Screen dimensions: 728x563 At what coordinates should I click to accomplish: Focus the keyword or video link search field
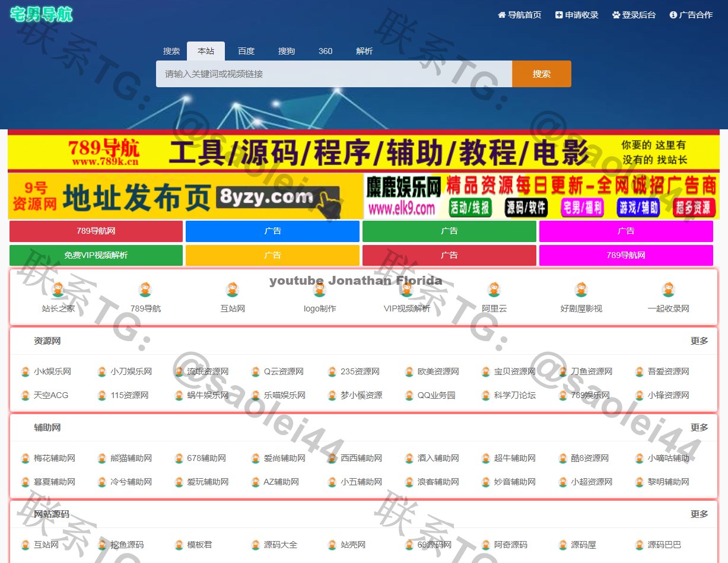coord(334,74)
